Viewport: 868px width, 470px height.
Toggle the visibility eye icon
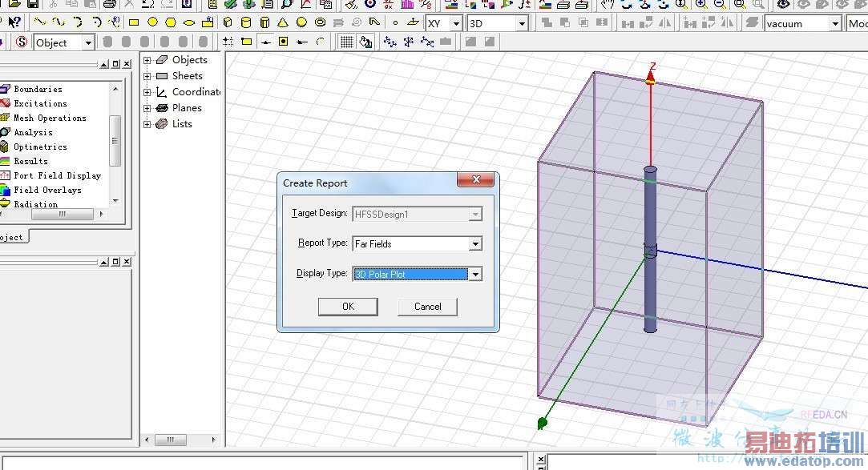pyautogui.click(x=783, y=5)
